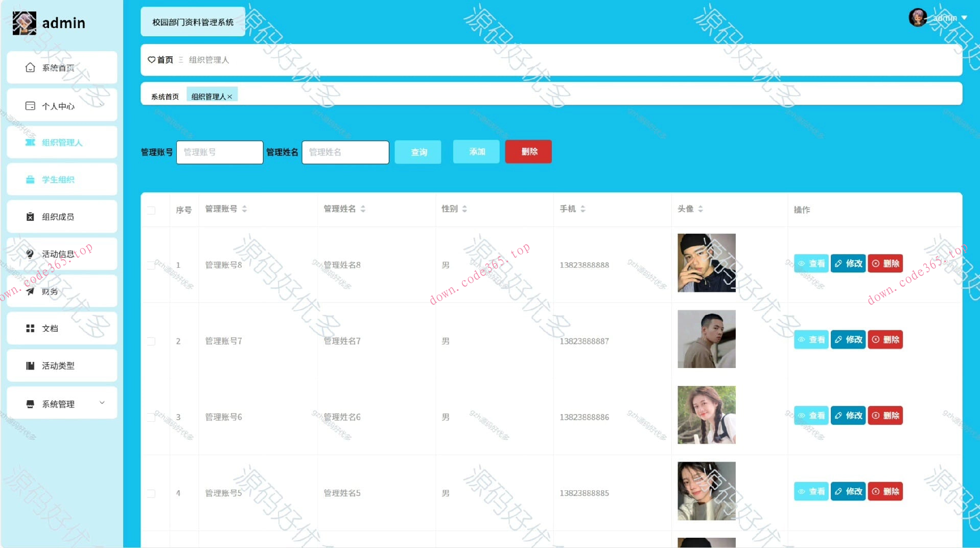This screenshot has height=548, width=980.
Task: Open 组织成员 from the sidebar icon
Action: click(30, 216)
